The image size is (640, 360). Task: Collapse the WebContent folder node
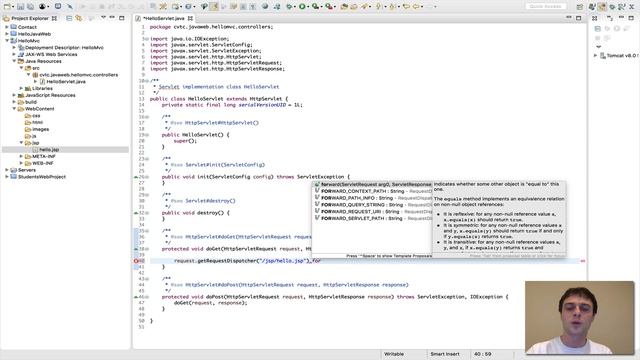tap(14, 109)
